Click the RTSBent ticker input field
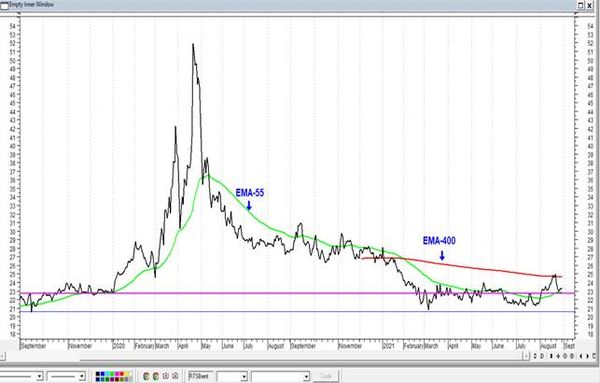Viewport: 600px width, 383px height. (x=201, y=376)
